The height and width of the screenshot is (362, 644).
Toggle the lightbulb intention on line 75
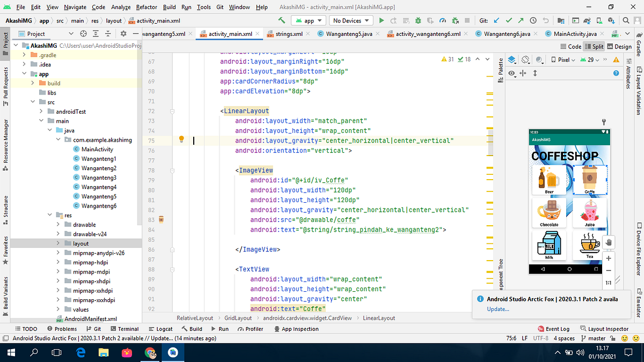(181, 139)
